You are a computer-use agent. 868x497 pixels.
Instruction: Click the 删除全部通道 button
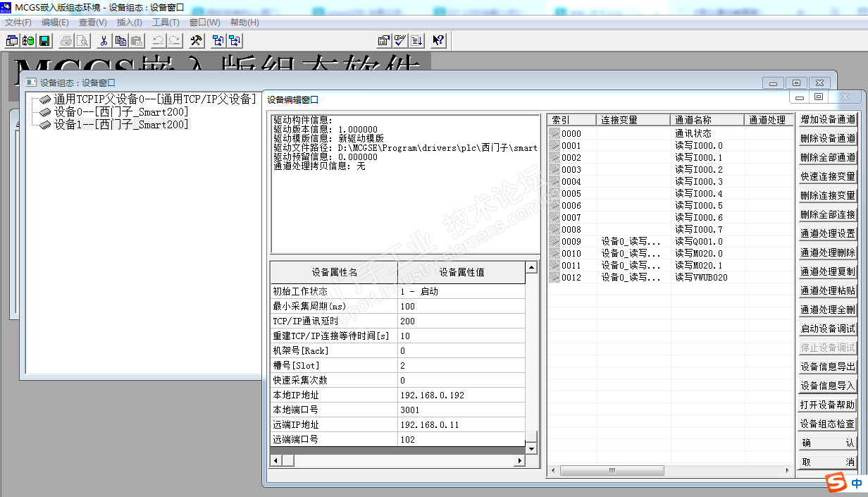pos(828,157)
